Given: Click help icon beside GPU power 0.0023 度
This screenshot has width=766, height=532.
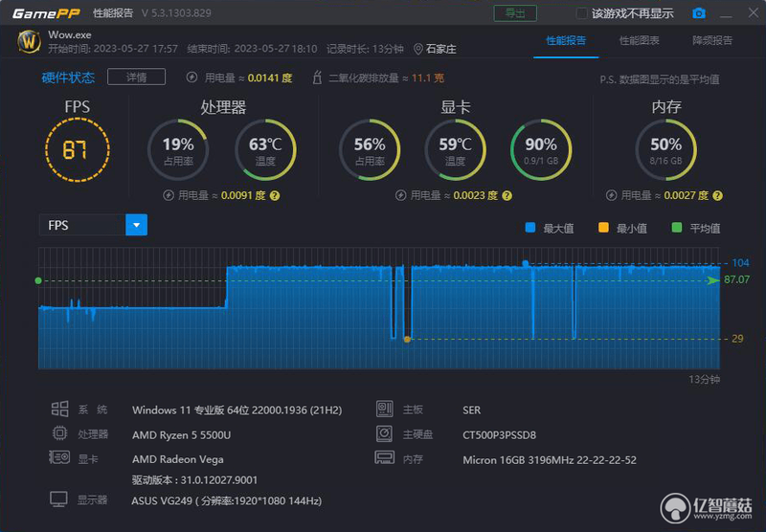Looking at the screenshot, I should click(507, 196).
